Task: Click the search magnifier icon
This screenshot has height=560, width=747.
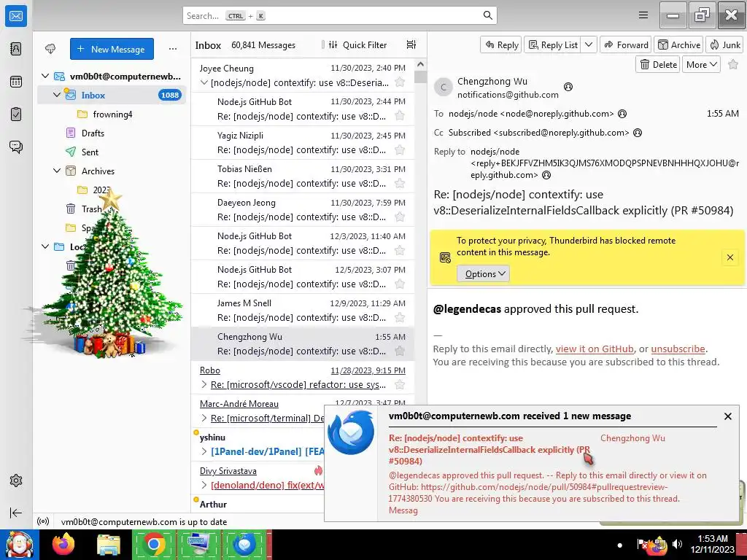Action: tap(487, 15)
